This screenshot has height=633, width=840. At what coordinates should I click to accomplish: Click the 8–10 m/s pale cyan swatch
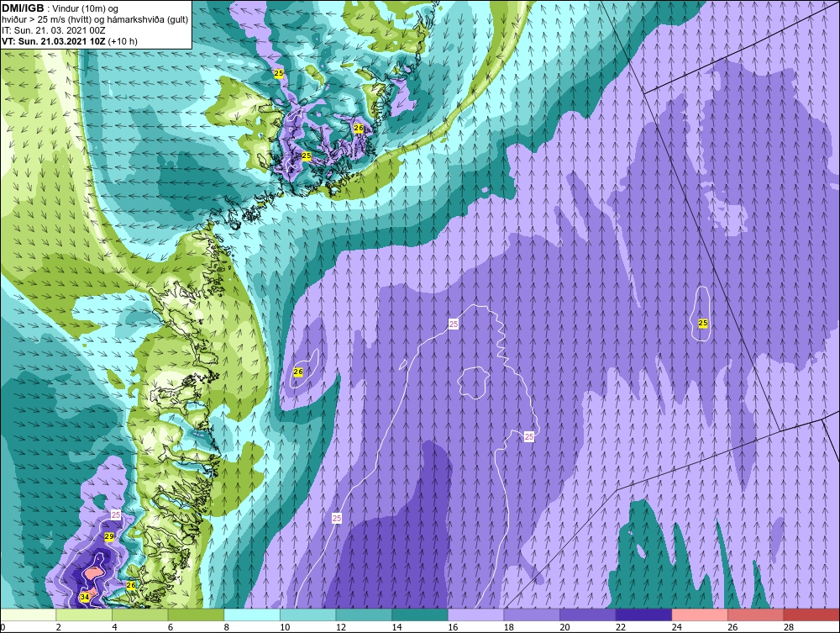[252, 615]
